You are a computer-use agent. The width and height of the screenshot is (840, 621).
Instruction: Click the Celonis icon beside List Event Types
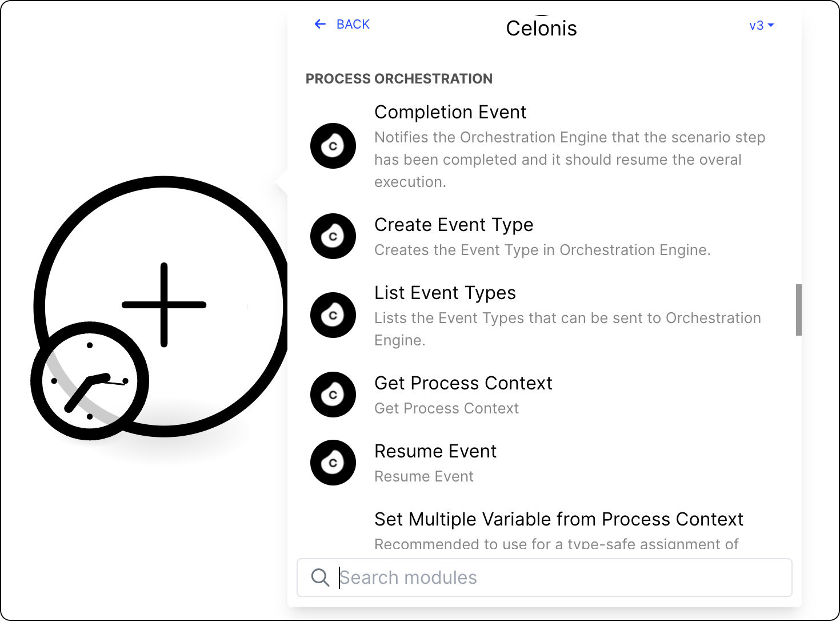(333, 315)
